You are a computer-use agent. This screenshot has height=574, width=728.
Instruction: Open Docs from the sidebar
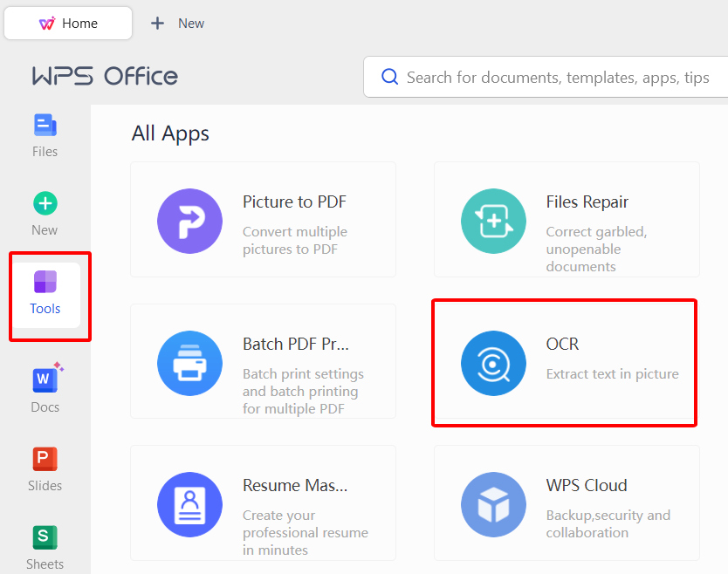45,379
